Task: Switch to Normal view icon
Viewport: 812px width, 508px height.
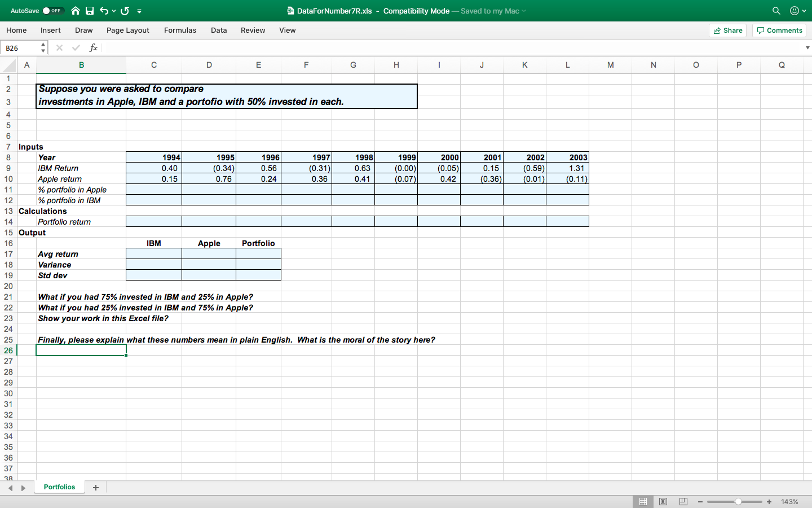Action: point(643,501)
